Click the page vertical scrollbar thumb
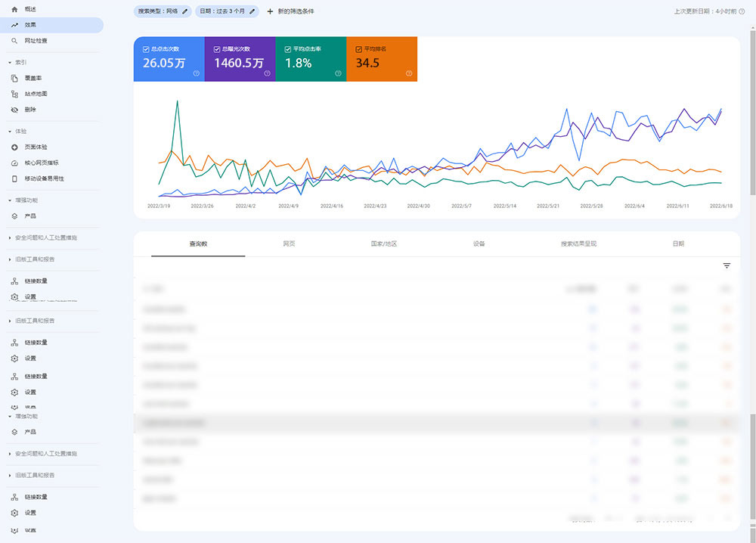This screenshot has height=543, width=756. click(x=753, y=113)
